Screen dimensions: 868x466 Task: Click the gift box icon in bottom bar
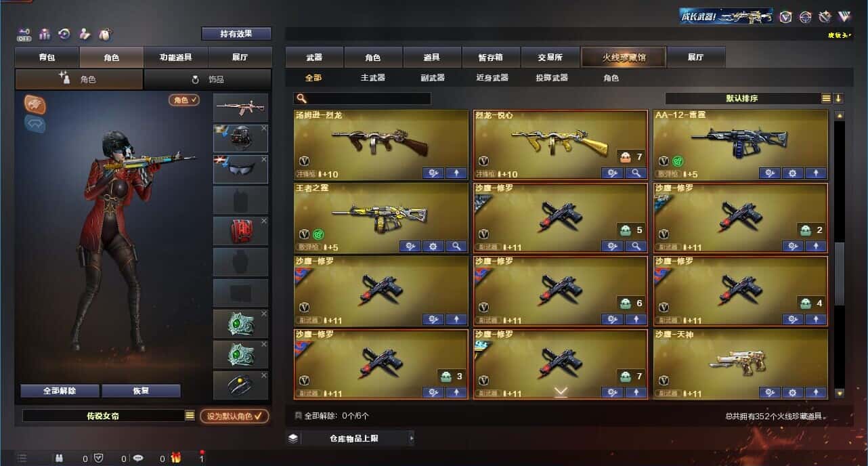(x=175, y=458)
